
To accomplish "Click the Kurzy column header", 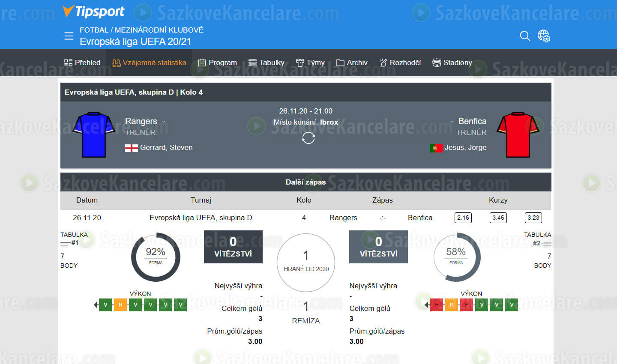I will (x=498, y=200).
